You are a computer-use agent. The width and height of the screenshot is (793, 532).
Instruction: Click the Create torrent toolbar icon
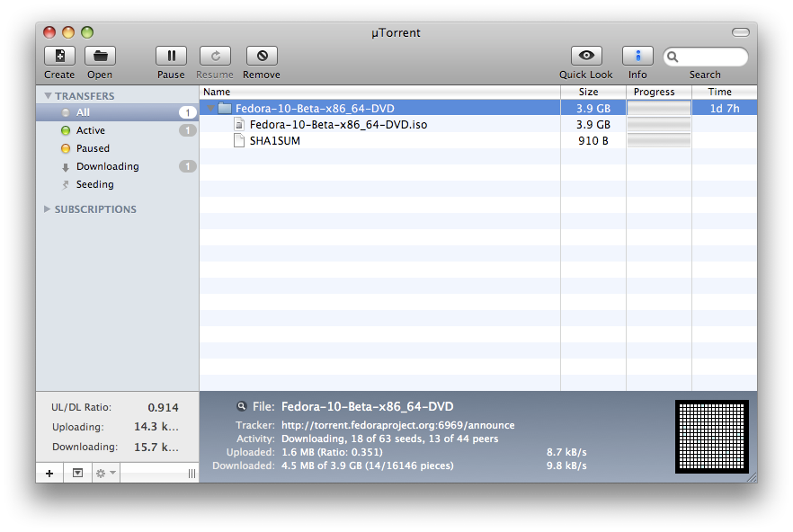[x=59, y=56]
